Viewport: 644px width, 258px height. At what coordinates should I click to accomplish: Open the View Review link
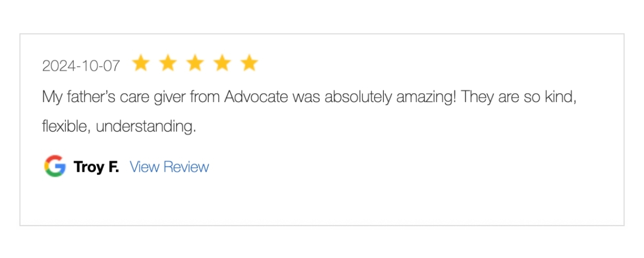[170, 167]
